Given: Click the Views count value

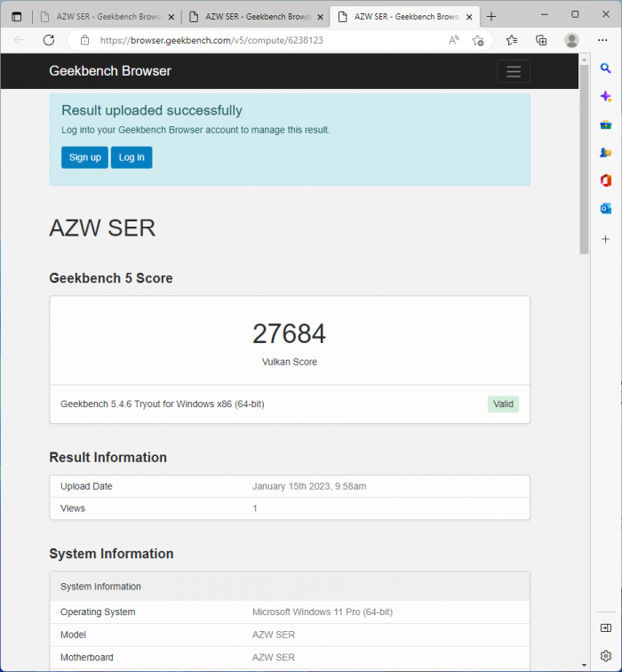Looking at the screenshot, I should pyautogui.click(x=254, y=508).
